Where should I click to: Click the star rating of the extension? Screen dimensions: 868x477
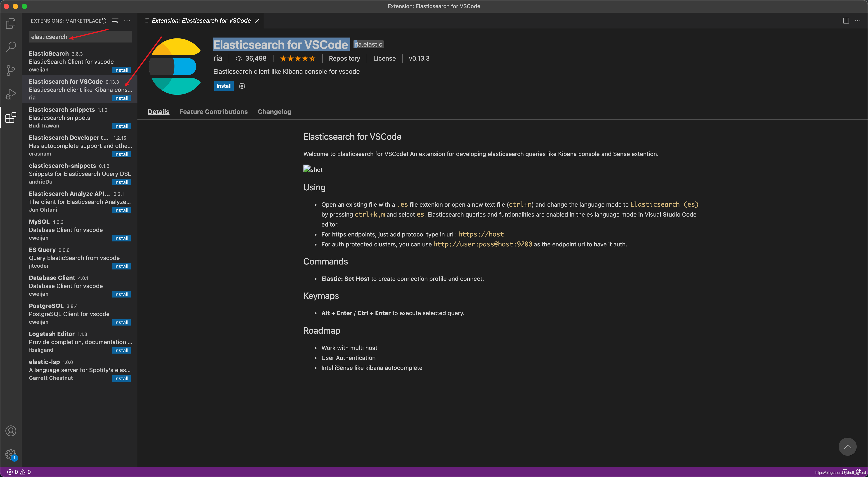coord(297,59)
